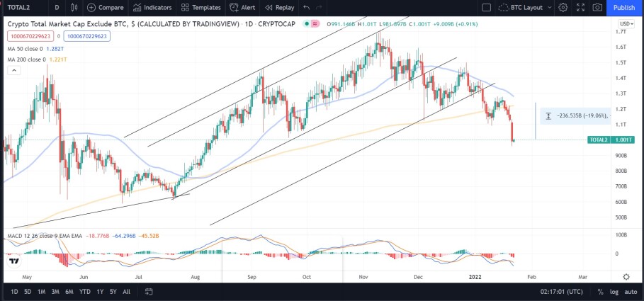Set the range to 1D
Screen dimensions: 644x301
pos(14,292)
